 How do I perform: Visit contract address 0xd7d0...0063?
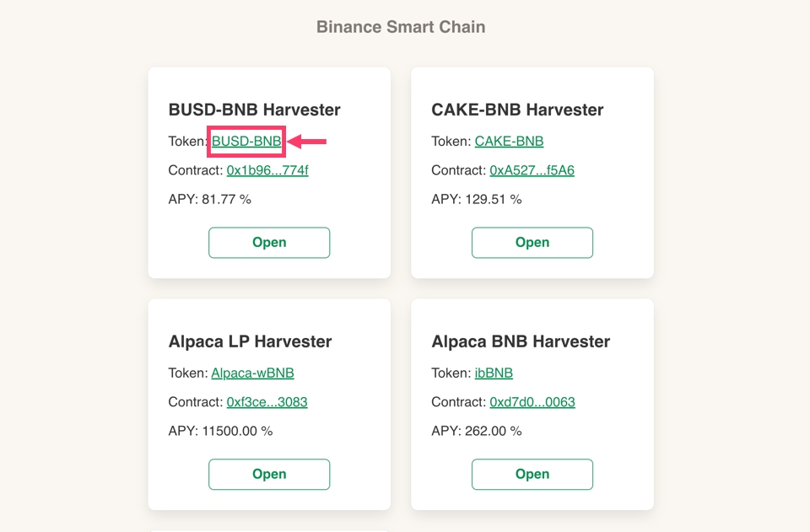coord(532,402)
